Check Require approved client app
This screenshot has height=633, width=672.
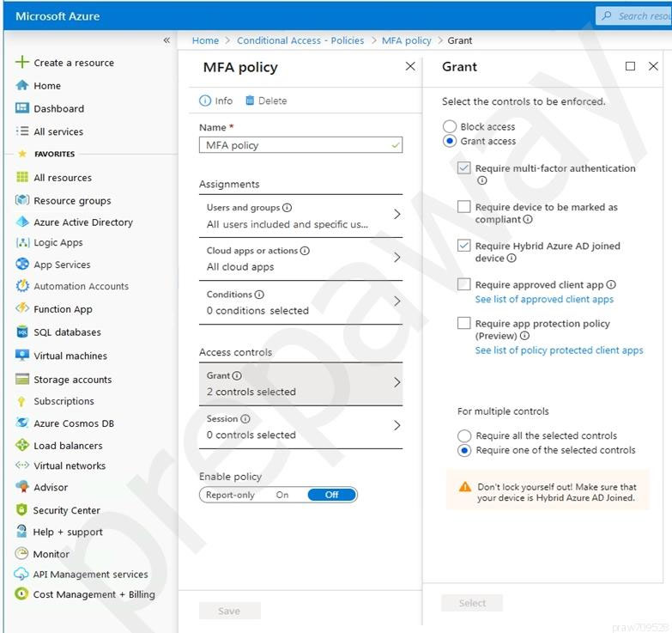pos(463,284)
